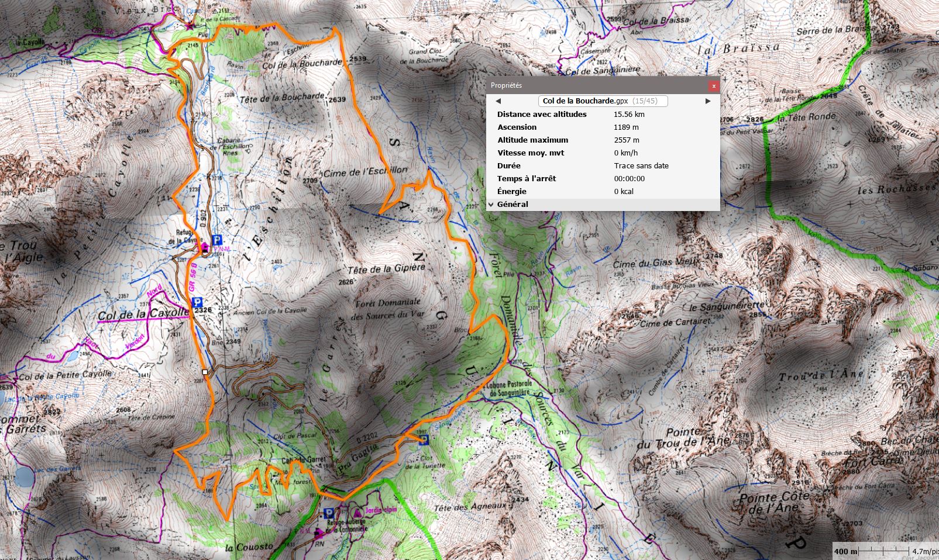This screenshot has height=560, width=939.
Task: Select the parking icon at Col de la Cayolle
Action: click(197, 302)
